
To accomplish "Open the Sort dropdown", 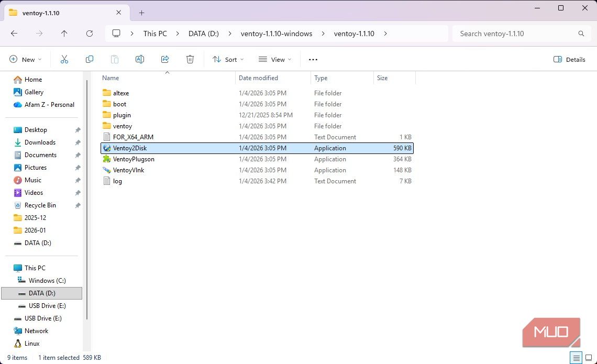I will pyautogui.click(x=228, y=59).
